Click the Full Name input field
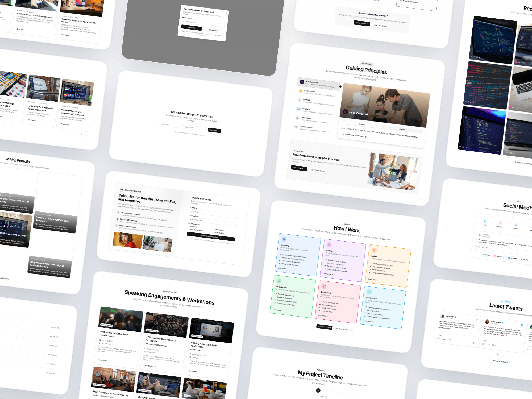The width and height of the screenshot is (532, 399). coord(214,214)
